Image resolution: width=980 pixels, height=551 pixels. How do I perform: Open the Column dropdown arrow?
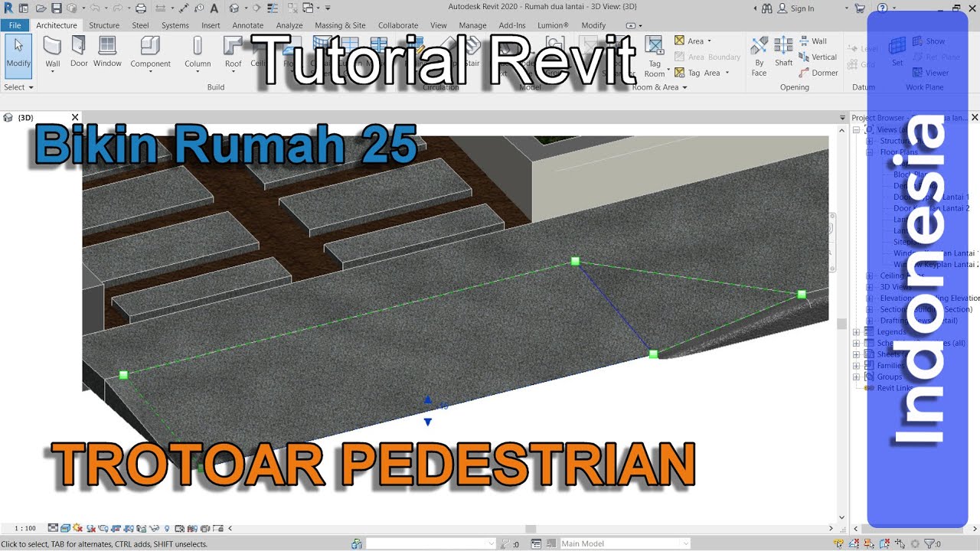click(198, 73)
